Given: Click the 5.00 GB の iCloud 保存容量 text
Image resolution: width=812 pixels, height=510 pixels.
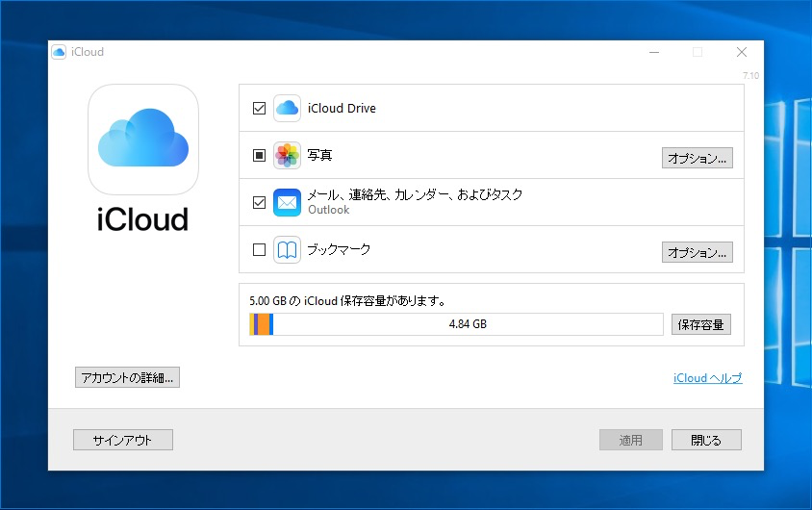Looking at the screenshot, I should 347,301.
